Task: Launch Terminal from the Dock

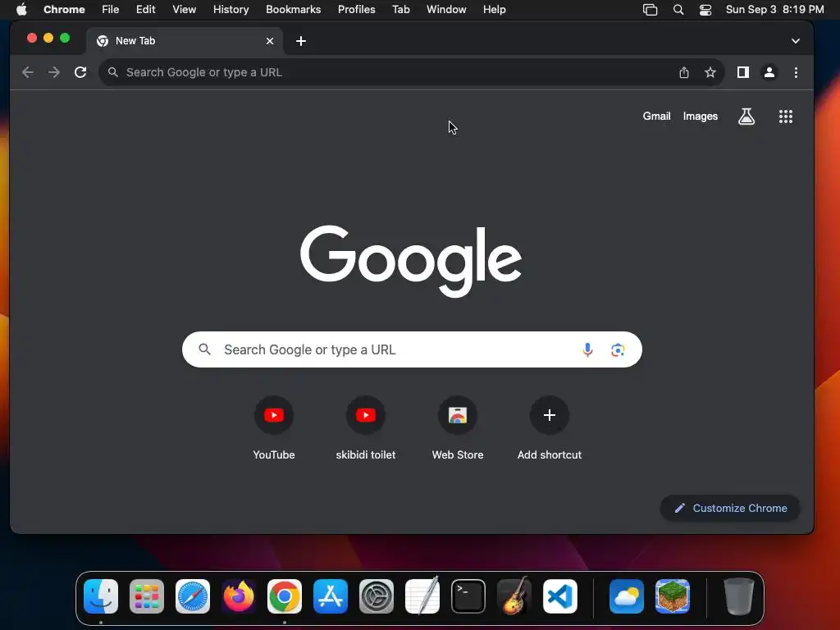Action: point(468,596)
